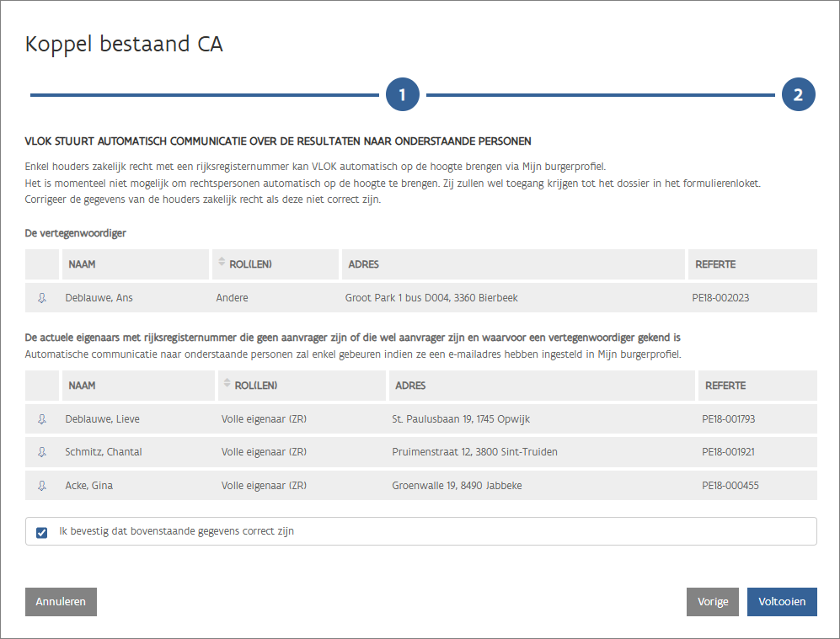Screen dimensions: 840x639
Task: Click reference PE18-001793 for Deblauwe, Lieve
Action: click(728, 419)
